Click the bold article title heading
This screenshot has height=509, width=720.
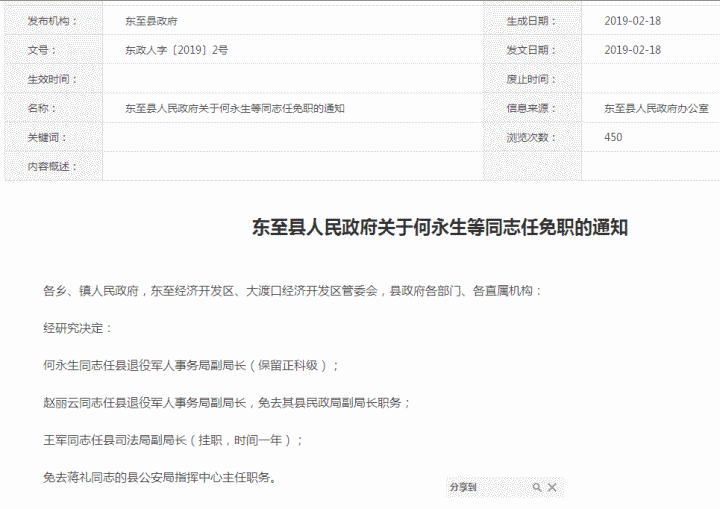point(440,227)
